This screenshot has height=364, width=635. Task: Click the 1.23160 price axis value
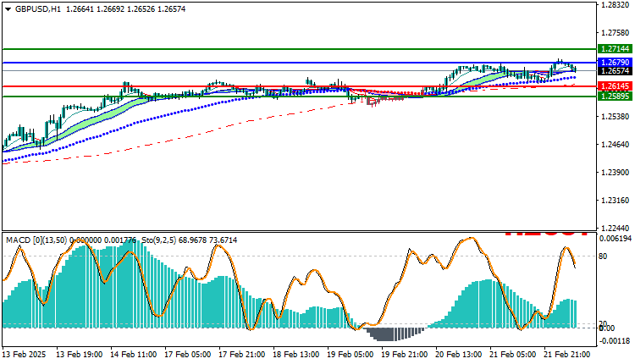[x=616, y=201]
